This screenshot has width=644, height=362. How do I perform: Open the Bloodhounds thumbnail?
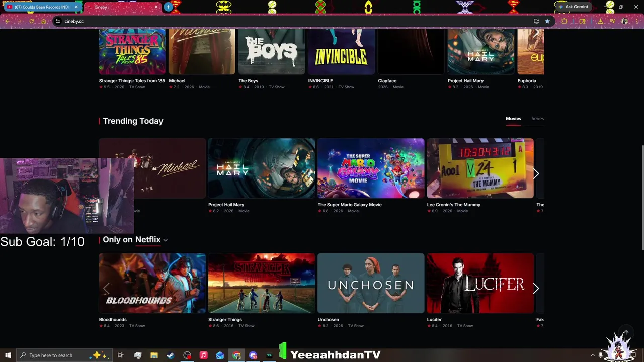coord(152,283)
